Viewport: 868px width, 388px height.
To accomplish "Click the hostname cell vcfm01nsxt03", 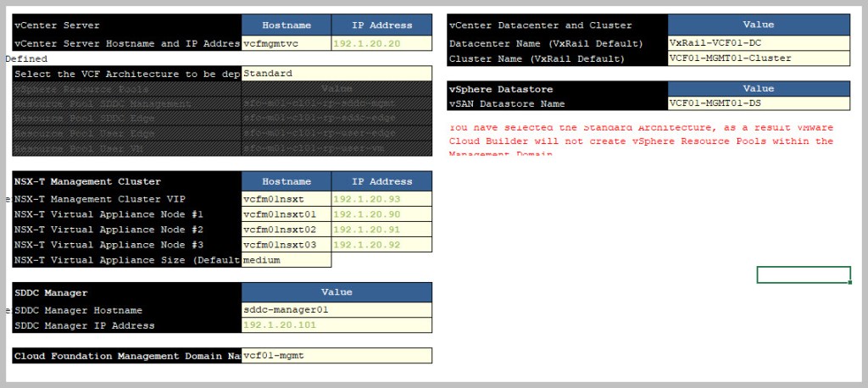I will (287, 245).
